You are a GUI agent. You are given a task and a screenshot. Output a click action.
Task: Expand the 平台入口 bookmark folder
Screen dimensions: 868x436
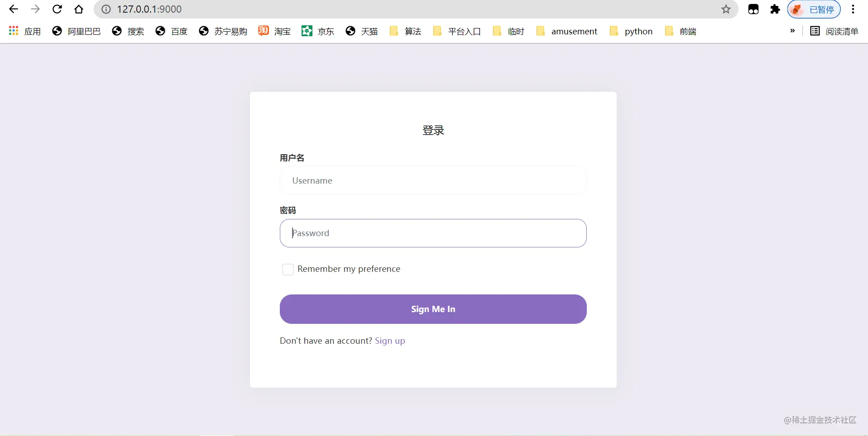(457, 31)
